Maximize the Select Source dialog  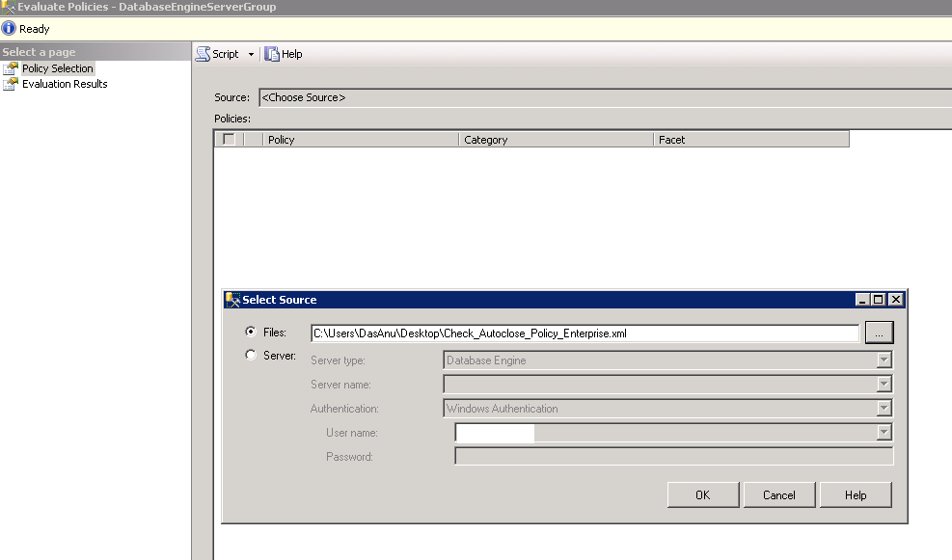879,300
